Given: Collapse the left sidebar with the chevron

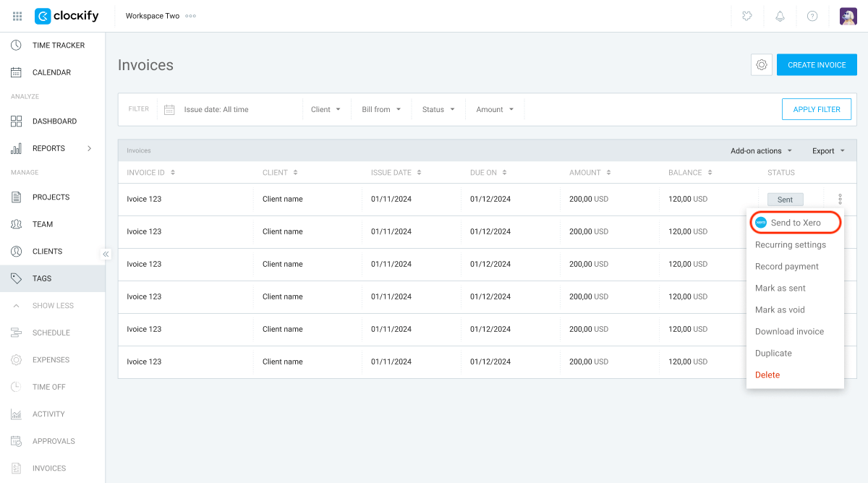Looking at the screenshot, I should click(106, 254).
